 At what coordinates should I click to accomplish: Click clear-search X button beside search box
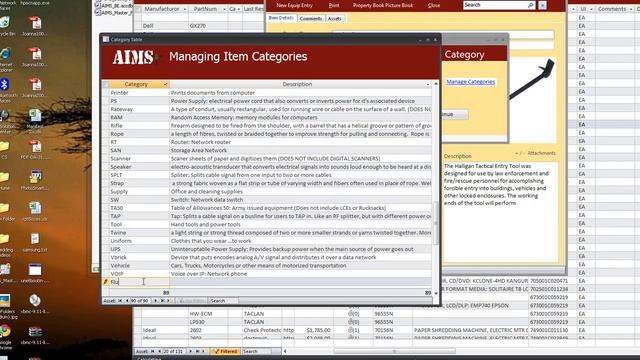[542, 5]
